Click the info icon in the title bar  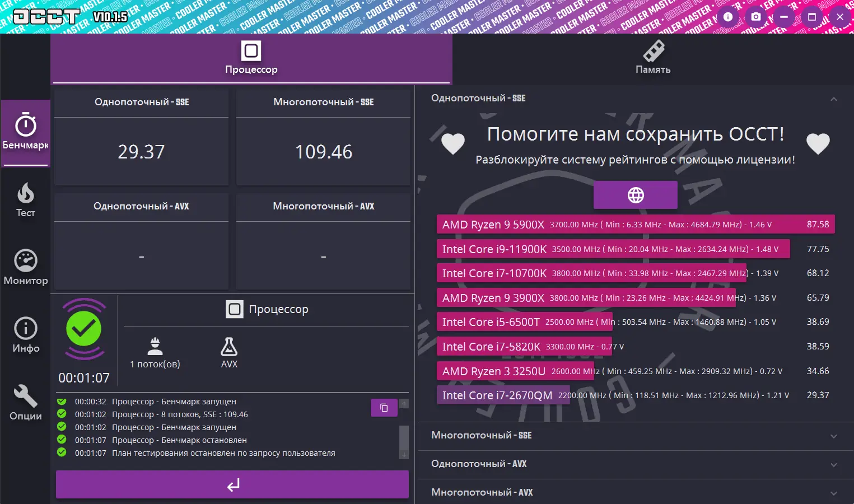pyautogui.click(x=727, y=17)
